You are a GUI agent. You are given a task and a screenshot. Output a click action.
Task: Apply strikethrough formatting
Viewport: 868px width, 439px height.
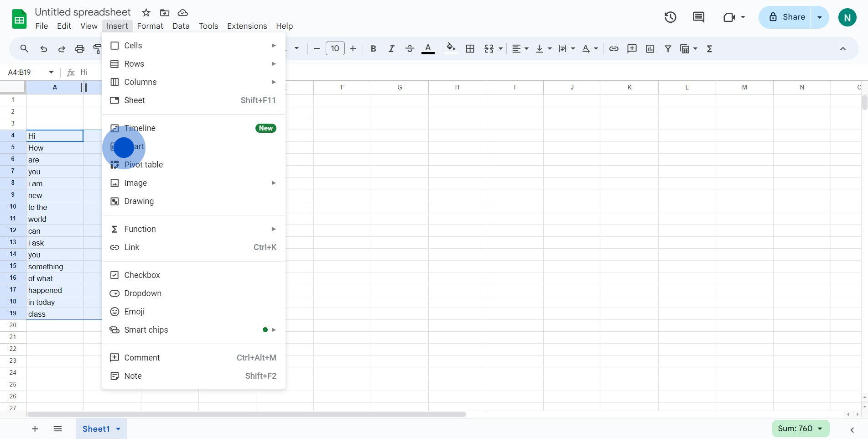coord(409,49)
